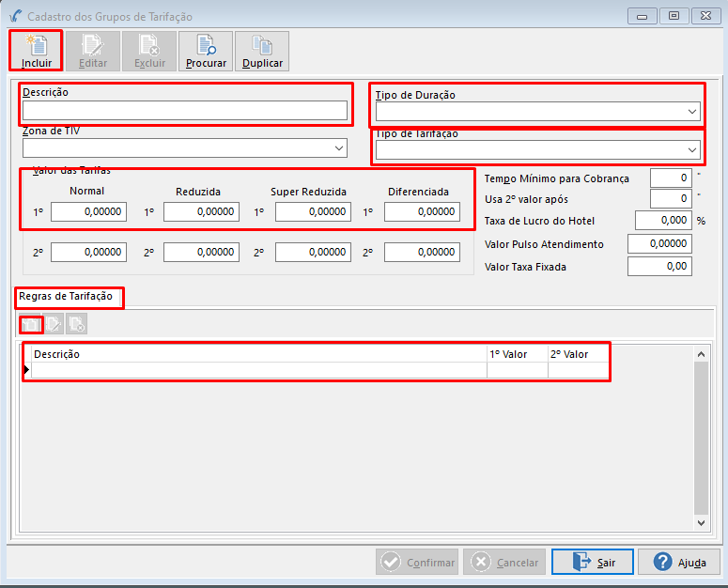Open the Tipo de Tarifação dropdown
The height and width of the screenshot is (588, 728).
coord(538,150)
